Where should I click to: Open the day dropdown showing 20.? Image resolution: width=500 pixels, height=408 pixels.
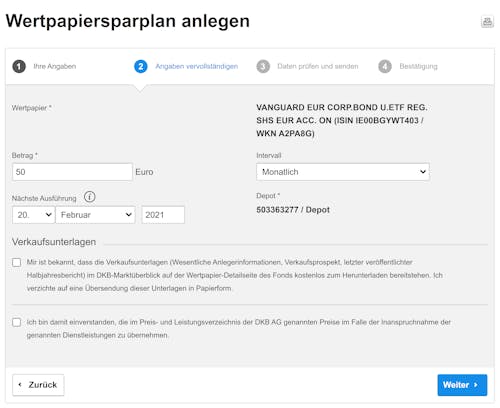[x=34, y=215]
